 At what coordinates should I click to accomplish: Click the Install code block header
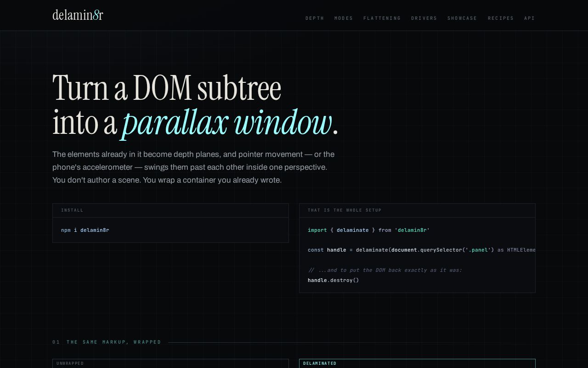tap(170, 210)
